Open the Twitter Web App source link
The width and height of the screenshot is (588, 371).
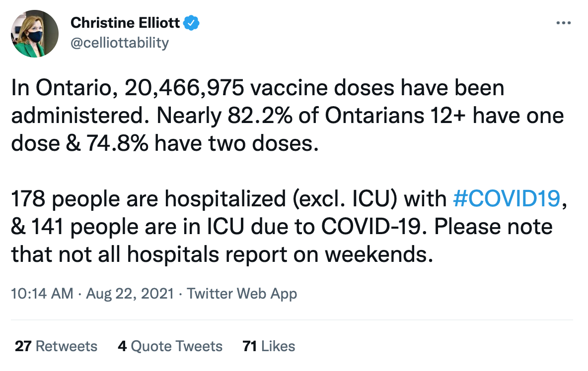(242, 294)
